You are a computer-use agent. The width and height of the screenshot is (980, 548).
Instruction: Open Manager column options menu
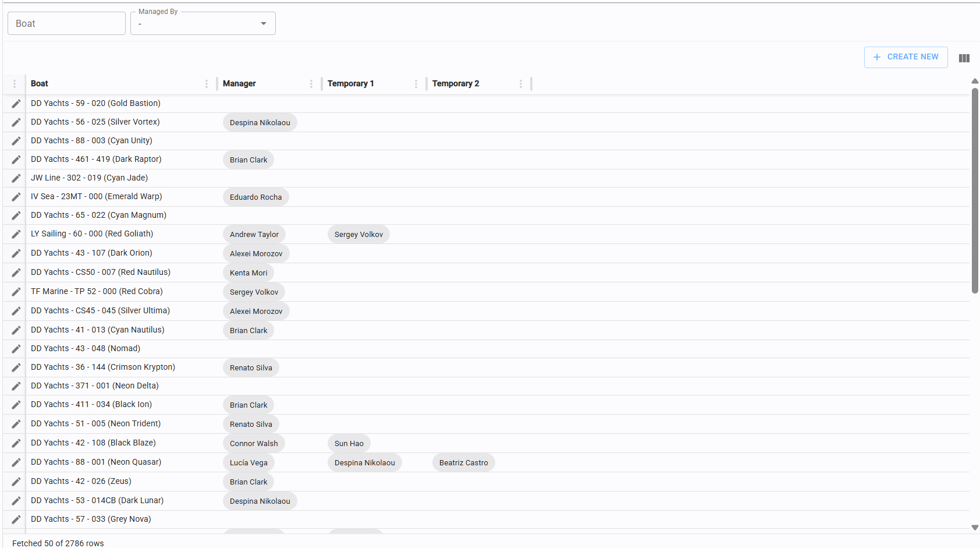pyautogui.click(x=311, y=84)
